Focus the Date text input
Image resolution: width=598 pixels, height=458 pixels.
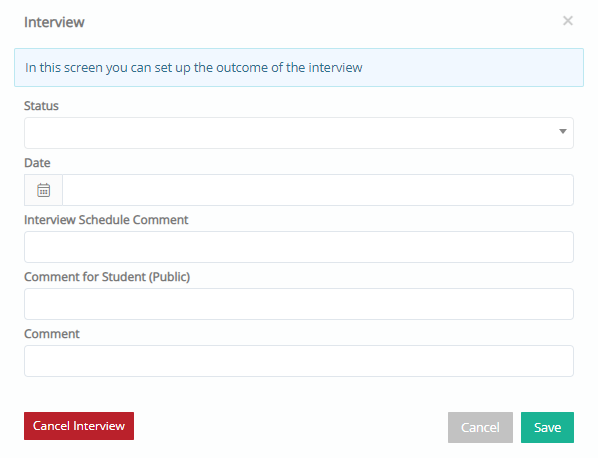[318, 190]
